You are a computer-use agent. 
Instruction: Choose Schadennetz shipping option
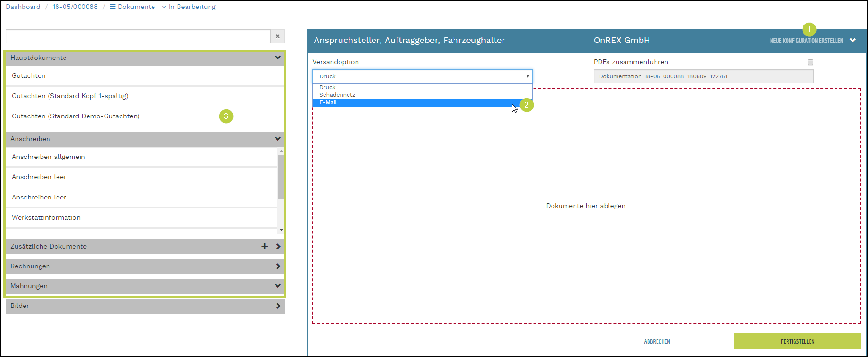click(x=337, y=95)
